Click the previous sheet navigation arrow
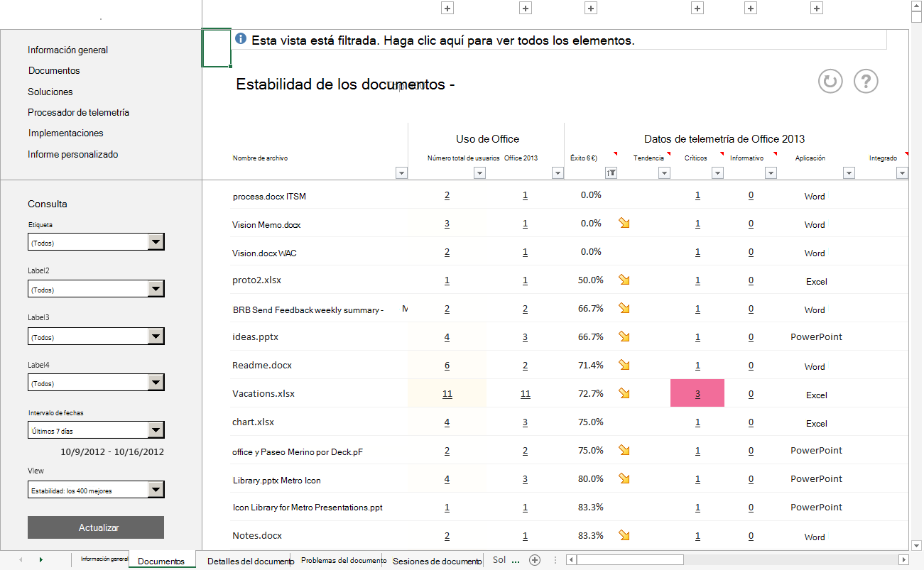Screen dimensions: 924x570 (x=21, y=560)
